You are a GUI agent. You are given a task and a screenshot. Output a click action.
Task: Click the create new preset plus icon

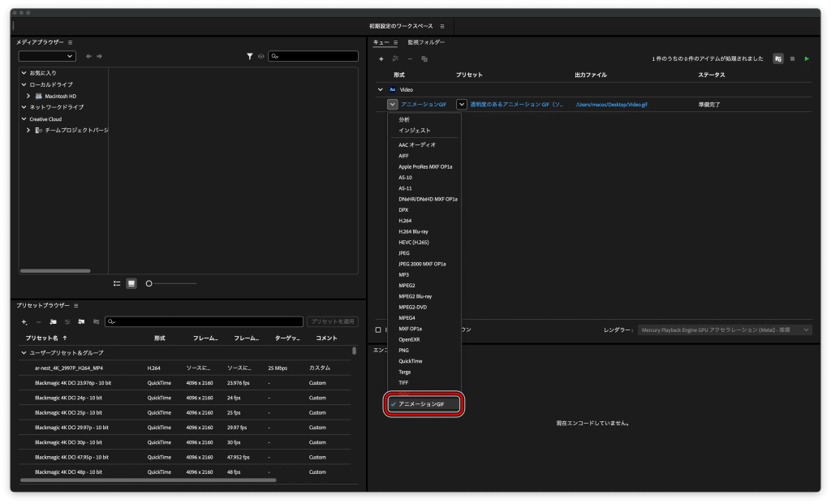point(24,322)
